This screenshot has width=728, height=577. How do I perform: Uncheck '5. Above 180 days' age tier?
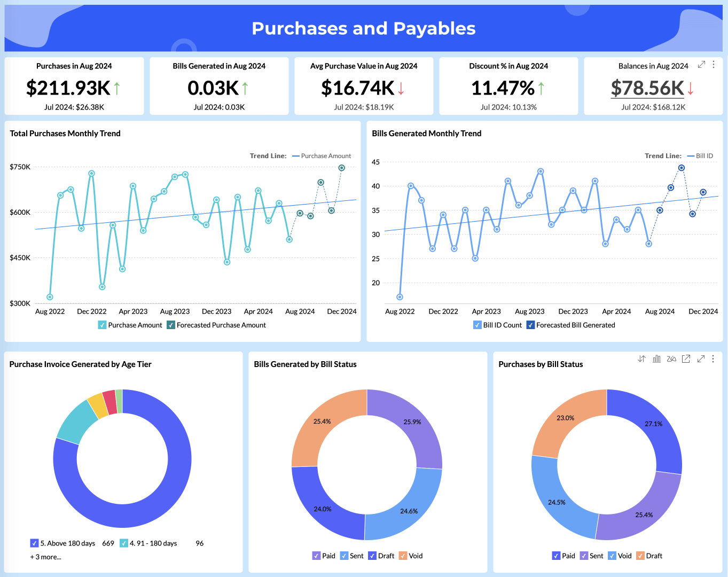point(35,543)
